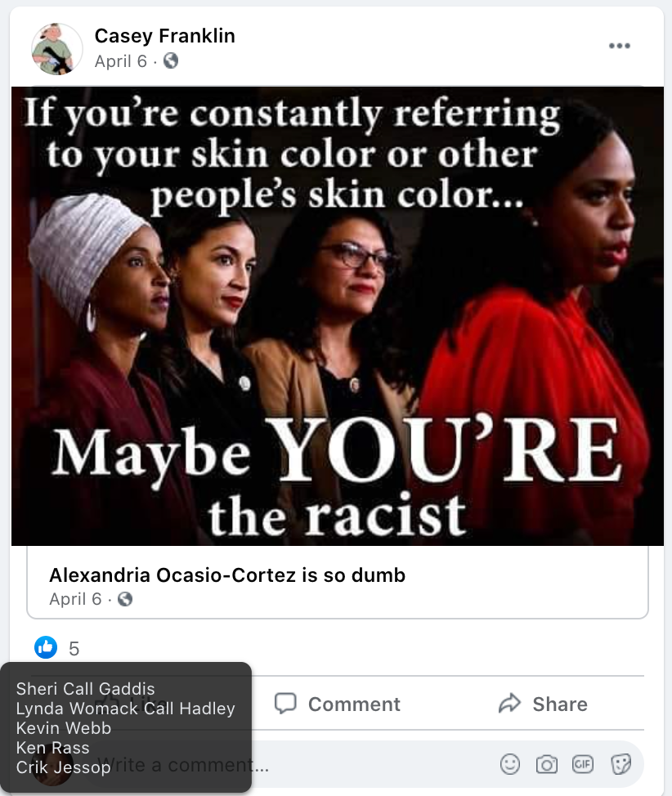Click Casey Franklin's profile avatar

point(57,49)
